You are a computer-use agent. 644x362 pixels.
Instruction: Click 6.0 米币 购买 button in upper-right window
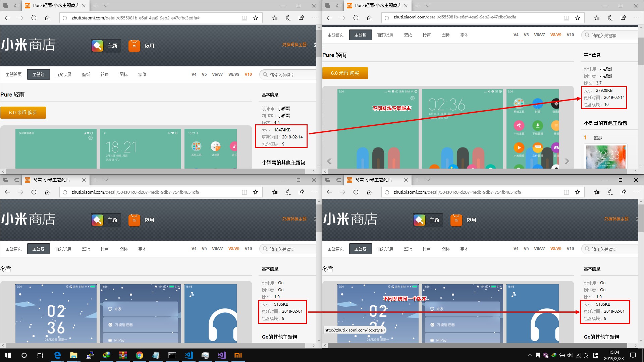coord(345,73)
